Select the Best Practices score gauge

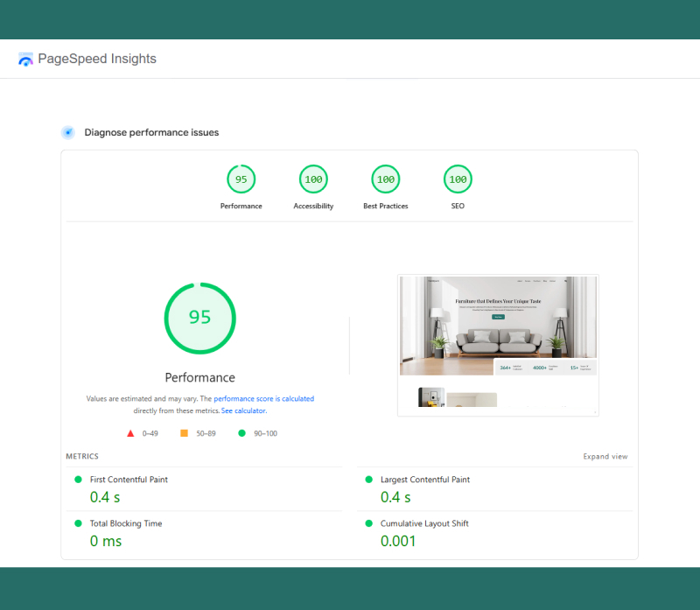(x=385, y=179)
